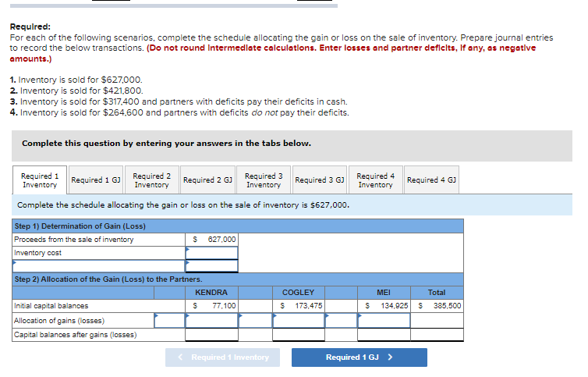Switch to the Required 2 GJ tab
This screenshot has height=377, width=588.
tap(207, 180)
